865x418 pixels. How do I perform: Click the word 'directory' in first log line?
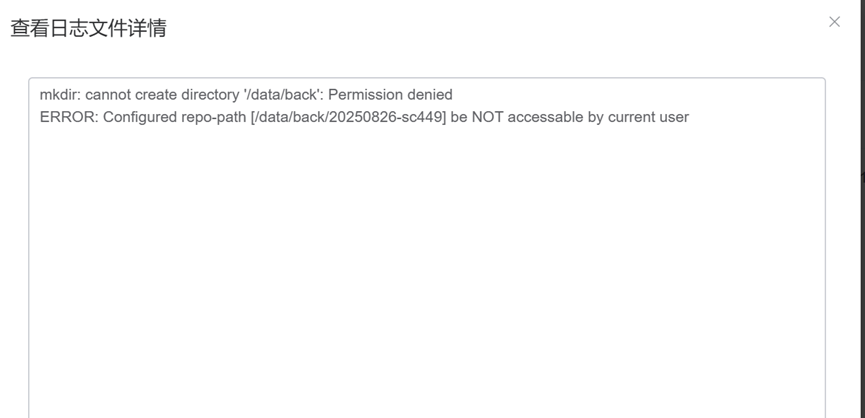210,95
